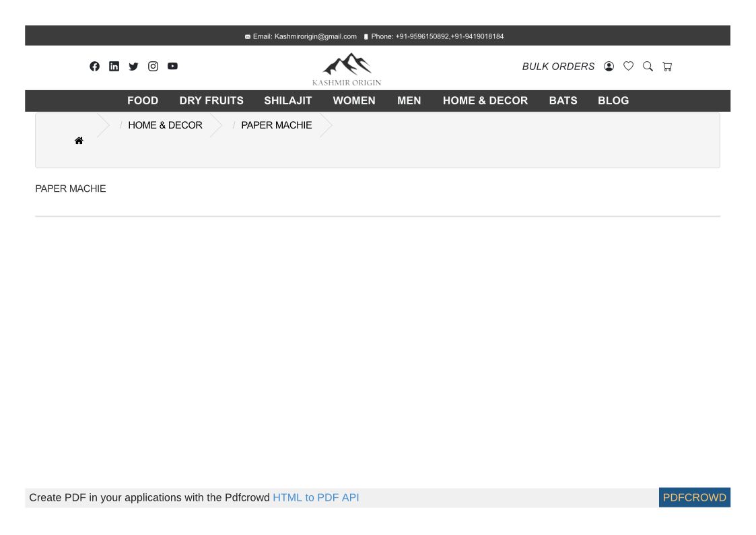
Task: Open the wishlist heart icon
Action: [628, 66]
